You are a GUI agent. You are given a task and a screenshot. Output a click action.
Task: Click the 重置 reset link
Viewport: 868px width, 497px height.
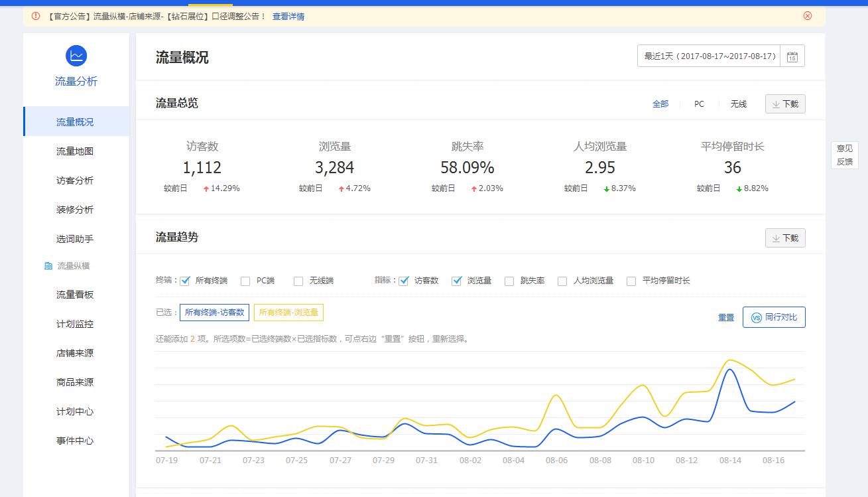[726, 318]
